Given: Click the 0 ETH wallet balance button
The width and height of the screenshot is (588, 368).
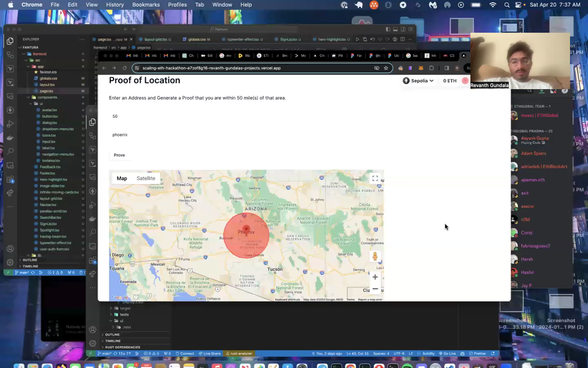Looking at the screenshot, I should click(x=450, y=81).
